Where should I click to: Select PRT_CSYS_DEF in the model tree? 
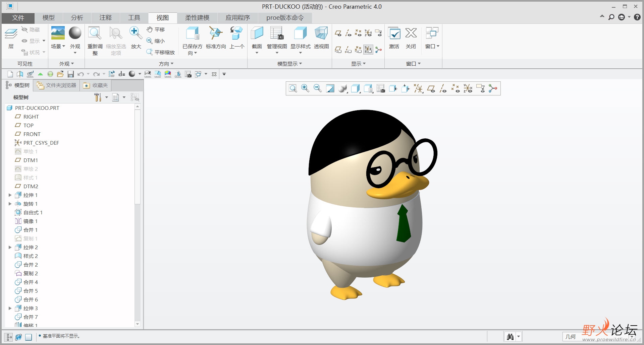37,143
